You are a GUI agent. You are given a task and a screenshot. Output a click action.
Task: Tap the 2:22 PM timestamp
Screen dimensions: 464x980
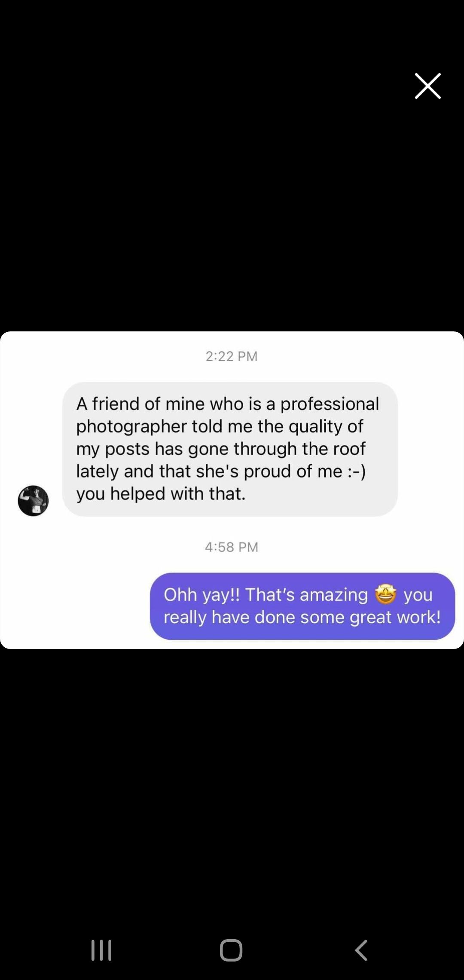pos(232,356)
